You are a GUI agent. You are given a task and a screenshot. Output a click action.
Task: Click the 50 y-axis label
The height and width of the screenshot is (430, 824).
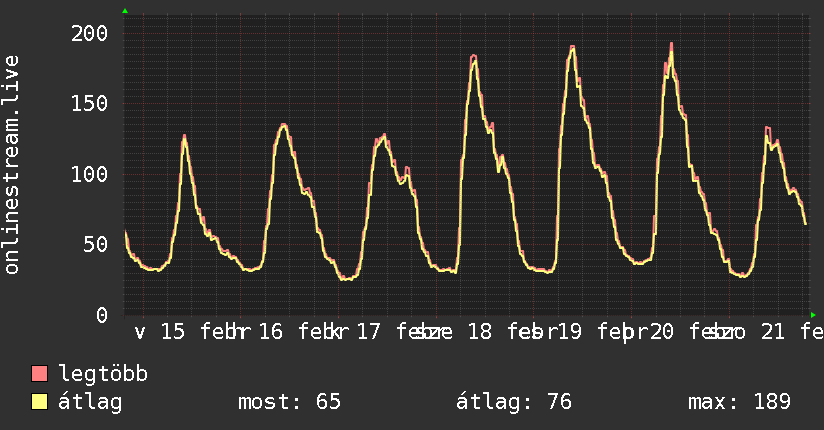pos(95,244)
